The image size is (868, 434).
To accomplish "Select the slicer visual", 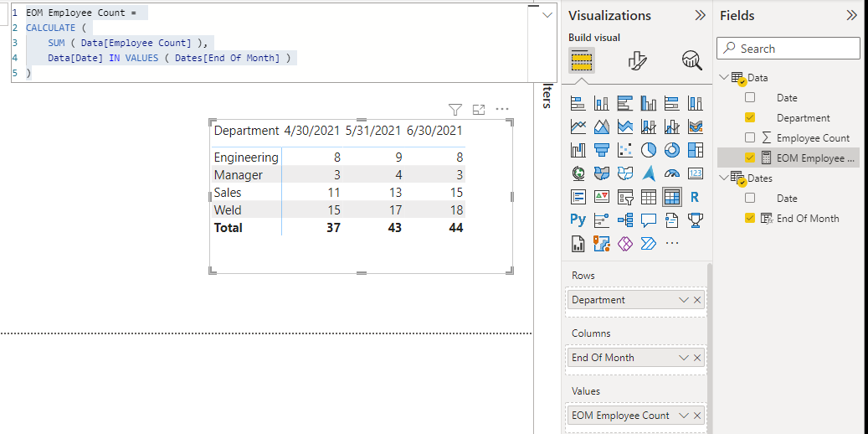I will pyautogui.click(x=625, y=197).
